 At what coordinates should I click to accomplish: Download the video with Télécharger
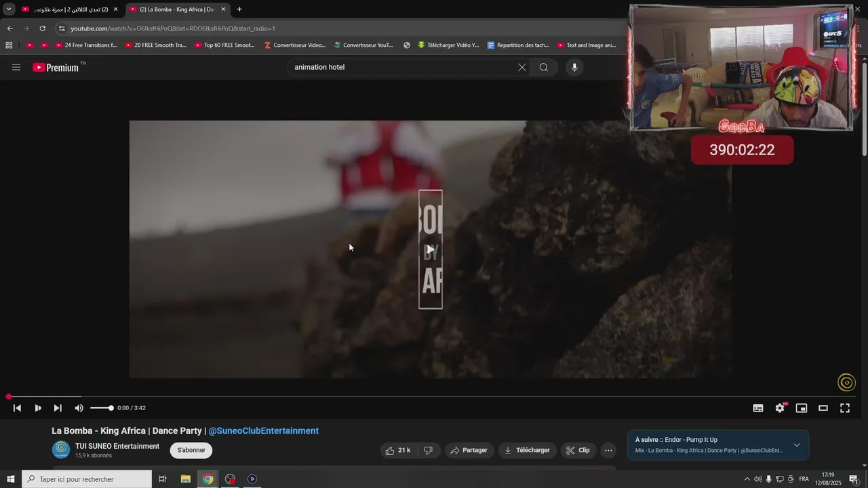[527, 450]
